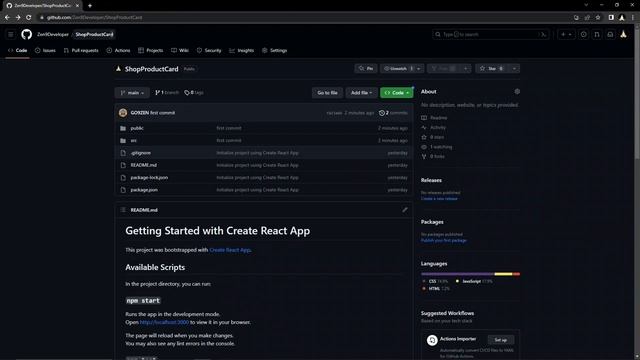Open the user avatar menu
Image resolution: width=640 pixels, height=360 pixels.
pos(623,35)
